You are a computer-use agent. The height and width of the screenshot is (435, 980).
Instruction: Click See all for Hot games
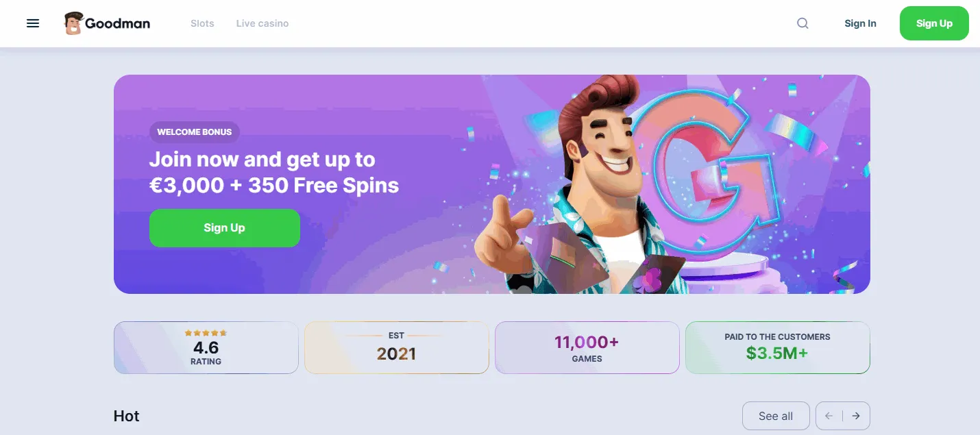[776, 416]
